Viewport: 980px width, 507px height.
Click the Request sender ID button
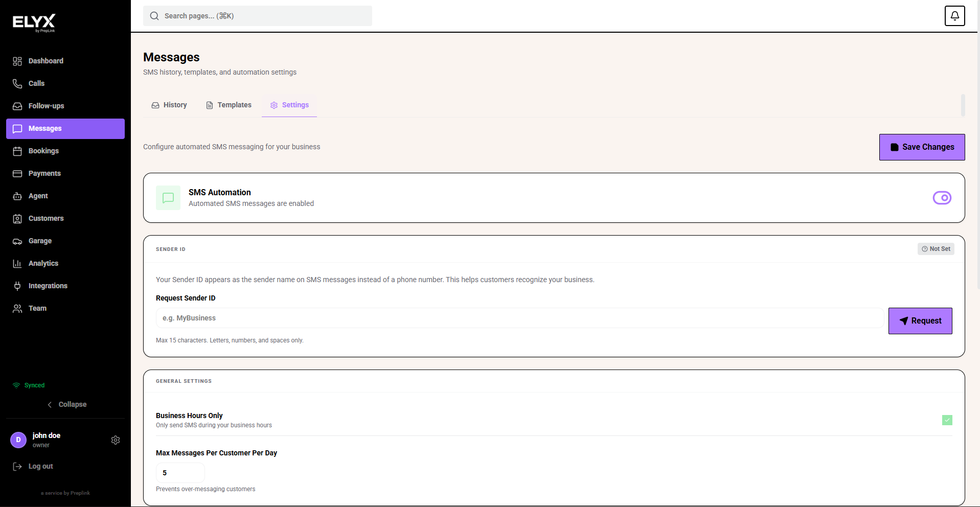(920, 321)
